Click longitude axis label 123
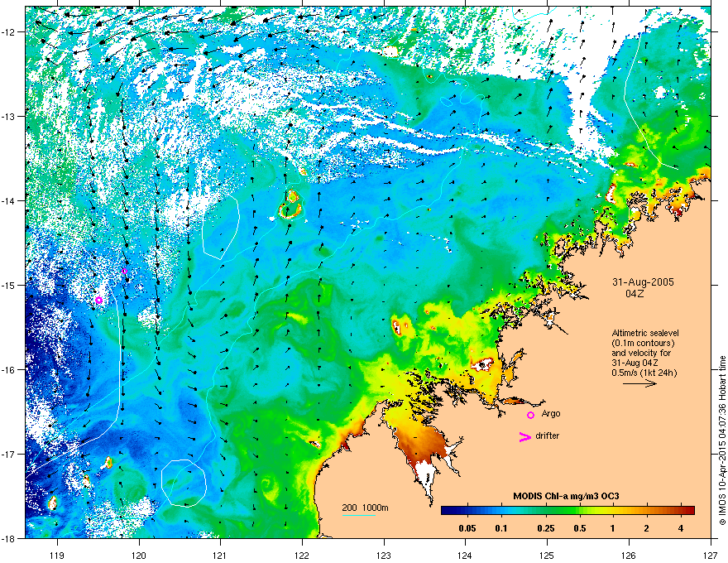 coord(384,555)
